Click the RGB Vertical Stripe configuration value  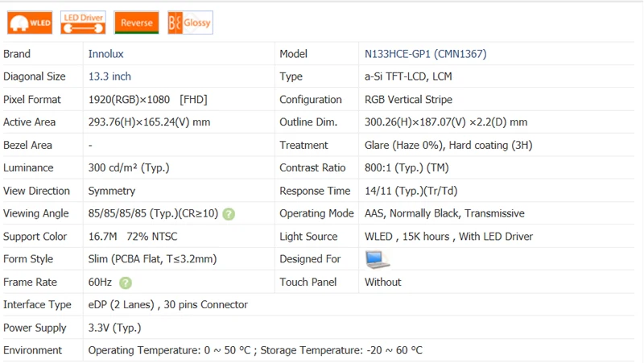(408, 99)
